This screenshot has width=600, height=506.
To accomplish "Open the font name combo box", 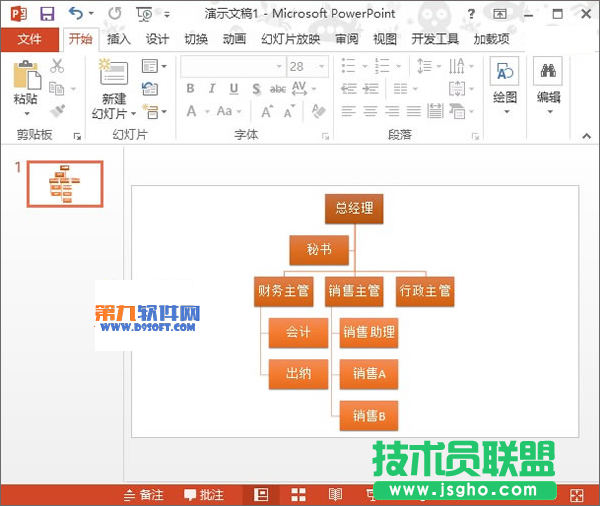I will (233, 67).
